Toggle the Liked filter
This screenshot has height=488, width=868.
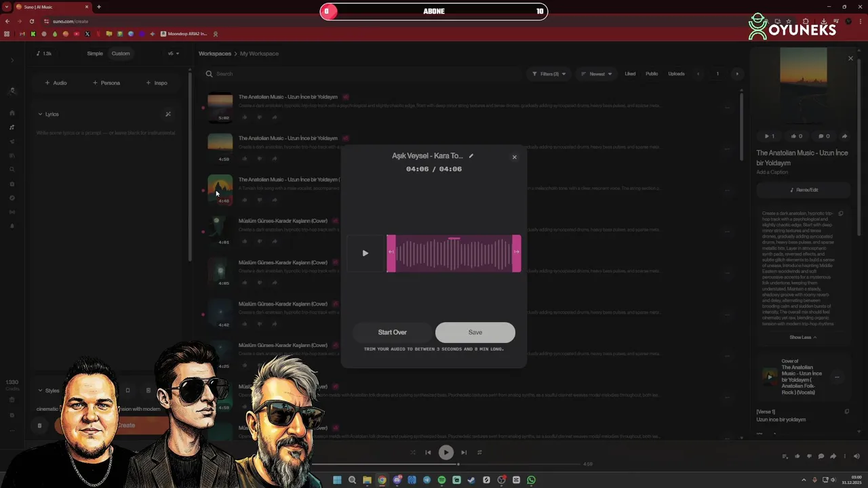(x=630, y=74)
